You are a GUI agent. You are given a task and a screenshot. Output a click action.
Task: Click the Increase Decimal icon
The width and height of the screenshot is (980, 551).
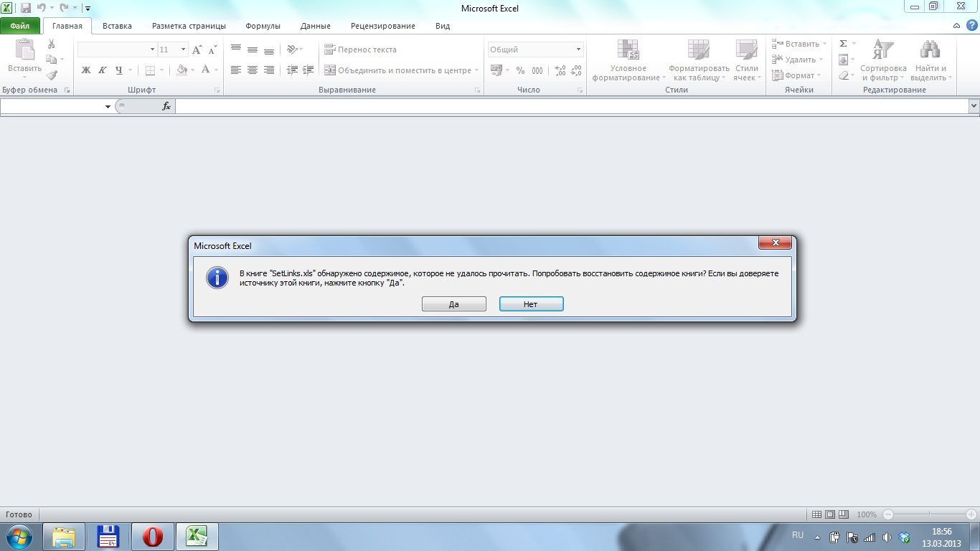tap(560, 70)
